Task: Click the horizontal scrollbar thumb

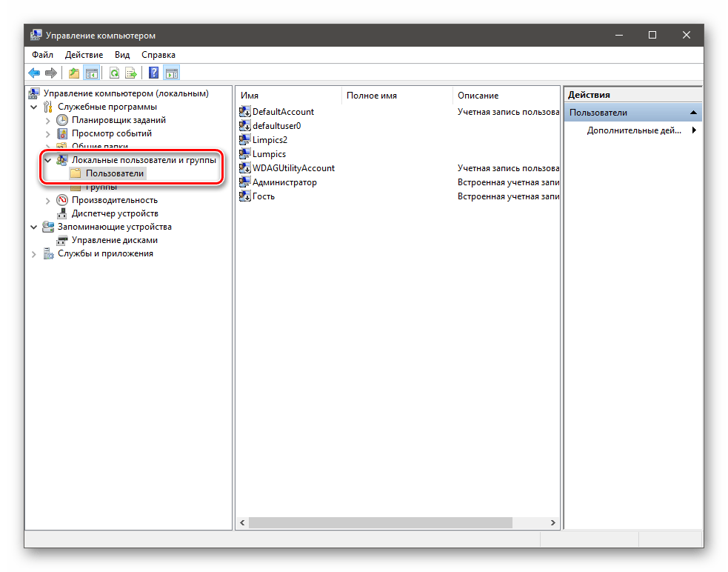Action: 380,523
